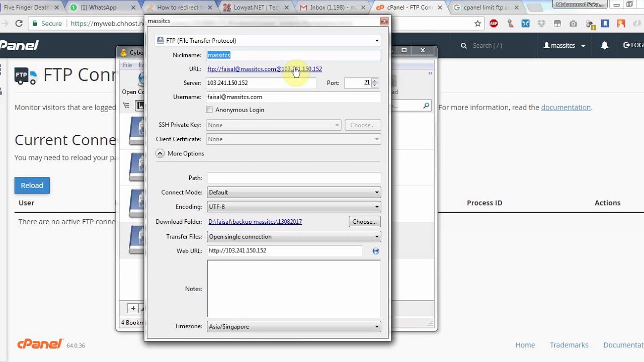Click the Reload button on cPanel
The height and width of the screenshot is (362, 644).
tap(32, 186)
